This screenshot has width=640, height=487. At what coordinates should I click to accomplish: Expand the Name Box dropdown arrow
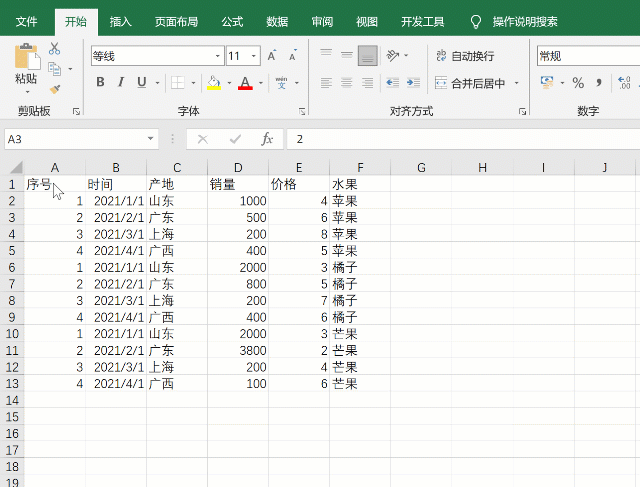click(x=151, y=139)
